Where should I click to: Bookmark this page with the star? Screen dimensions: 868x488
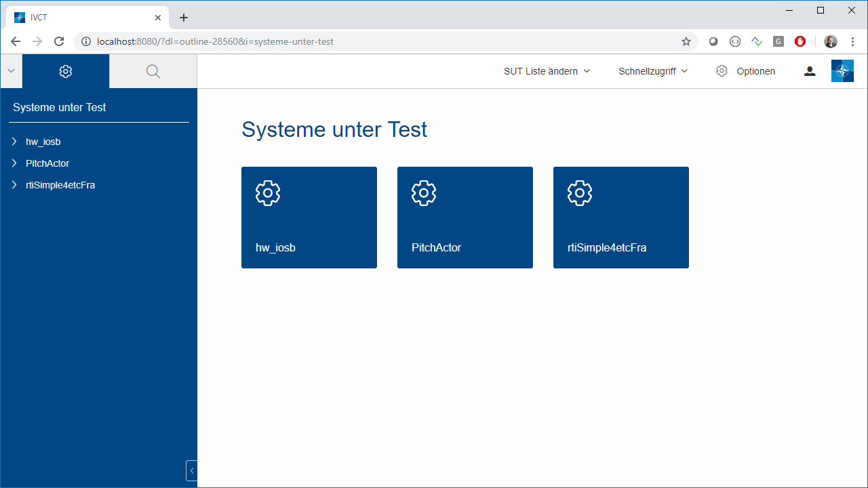[686, 41]
